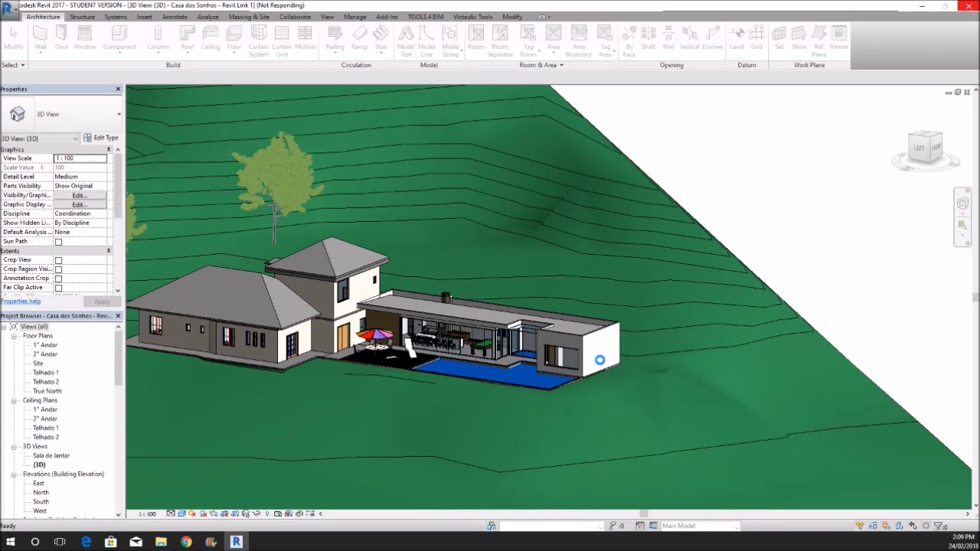This screenshot has height=551, width=980.
Task: Activate the Ceiling tool
Action: tap(211, 38)
